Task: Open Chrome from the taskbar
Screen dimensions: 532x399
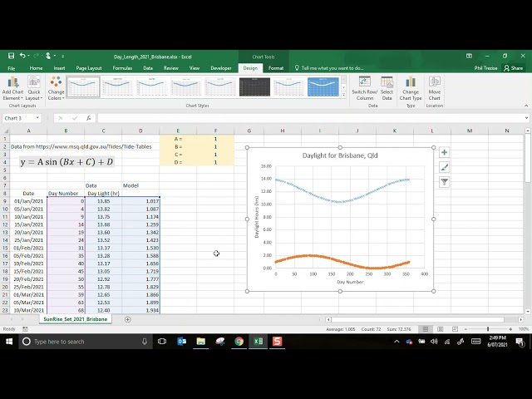Action: (239, 342)
